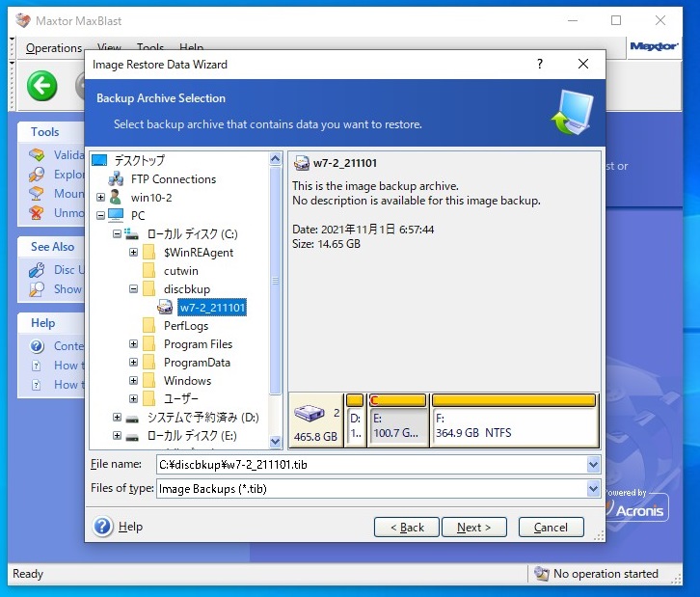The height and width of the screenshot is (597, 700).
Task: Click the FTP Connections network icon
Action: (x=116, y=179)
